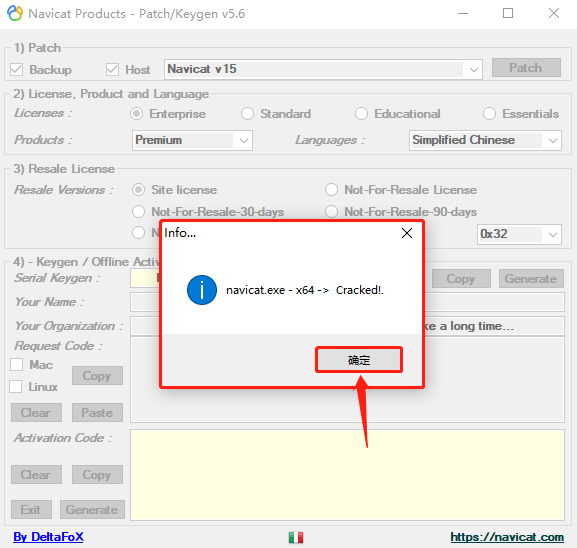Click inside the Activation Code text area
This screenshot has height=548, width=577.
coord(347,475)
